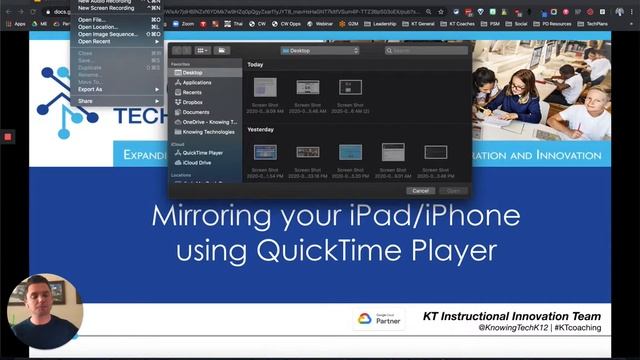This screenshot has width=640, height=360.
Task: Open the Zoom bookmark
Action: coord(183,24)
